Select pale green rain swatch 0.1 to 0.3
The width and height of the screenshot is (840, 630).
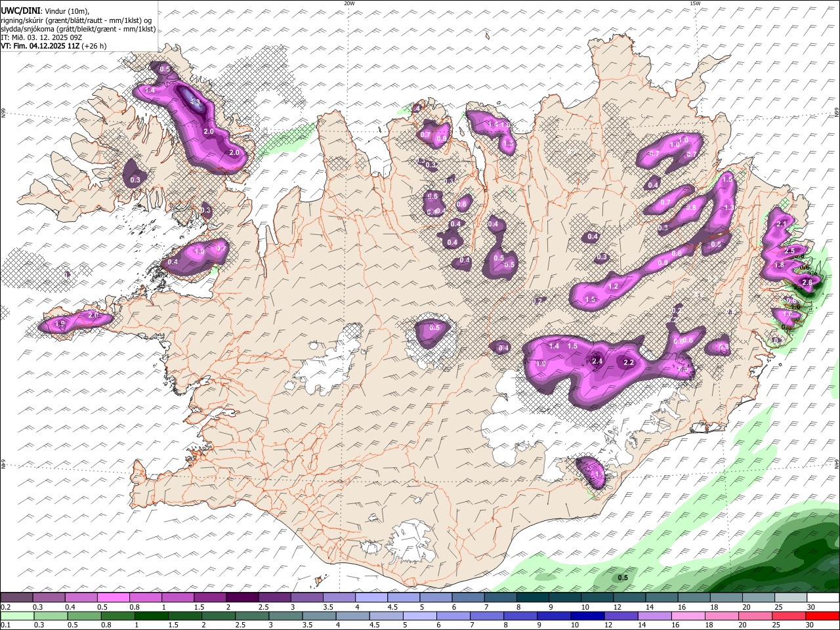coord(16,616)
